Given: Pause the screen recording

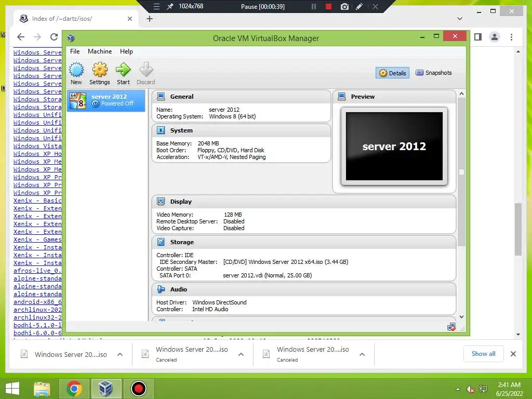Looking at the screenshot, I should coord(314,6).
